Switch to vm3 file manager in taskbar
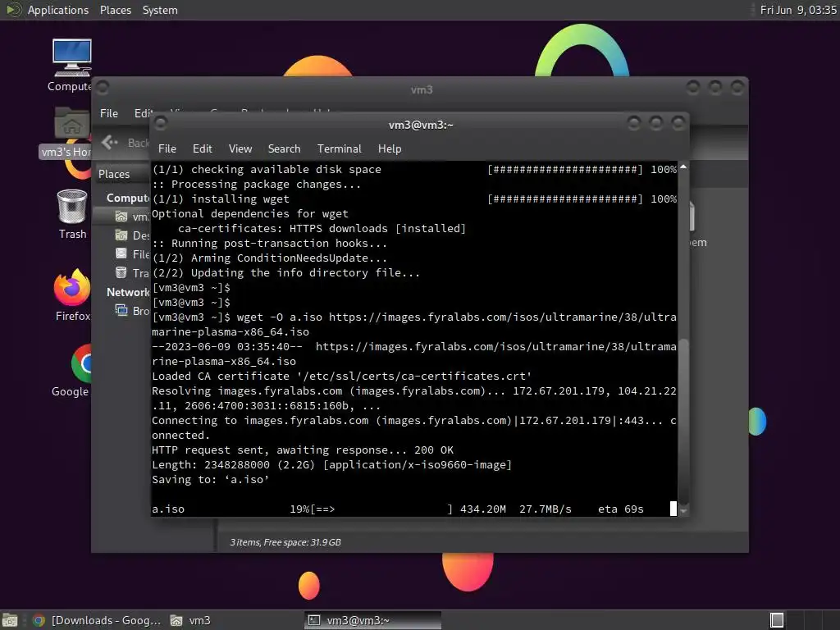 [190, 620]
